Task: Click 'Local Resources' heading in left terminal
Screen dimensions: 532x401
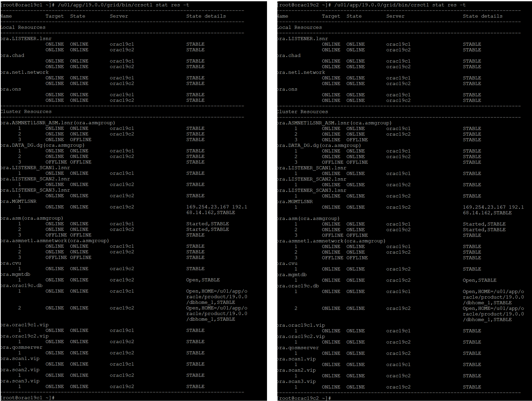Action: point(23,27)
